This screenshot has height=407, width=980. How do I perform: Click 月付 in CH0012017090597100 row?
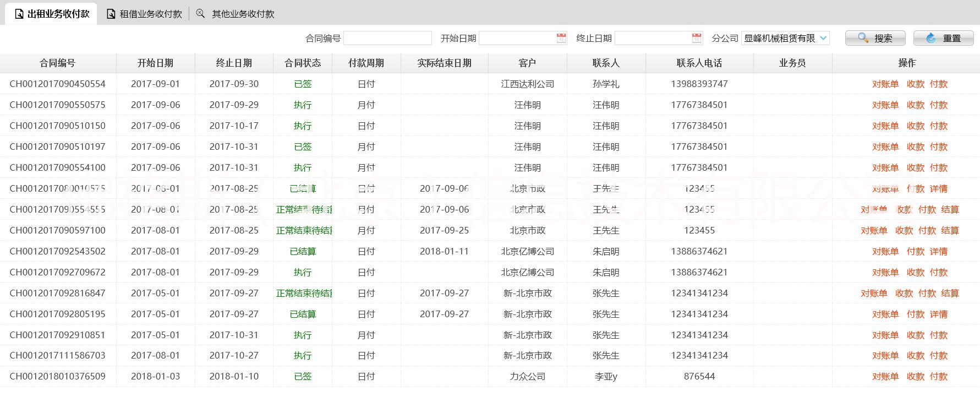point(366,230)
